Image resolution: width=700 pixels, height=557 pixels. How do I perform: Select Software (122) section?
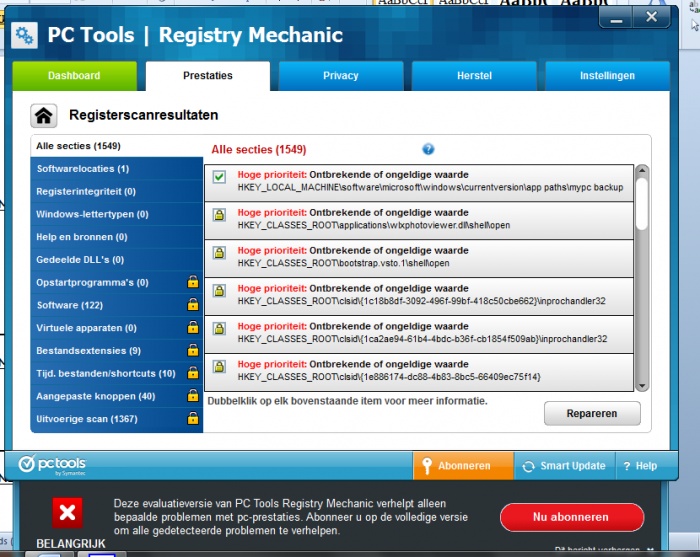point(117,305)
